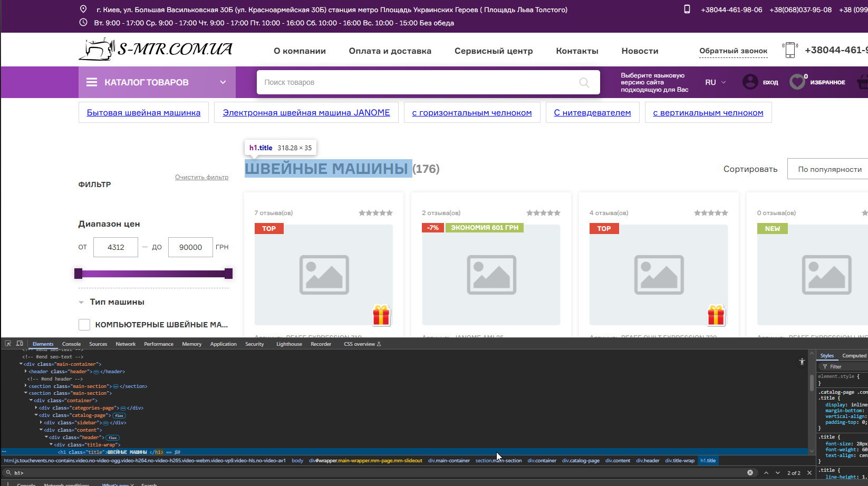Click div.catalog-page in the DevTools breadcrumb

pyautogui.click(x=581, y=461)
